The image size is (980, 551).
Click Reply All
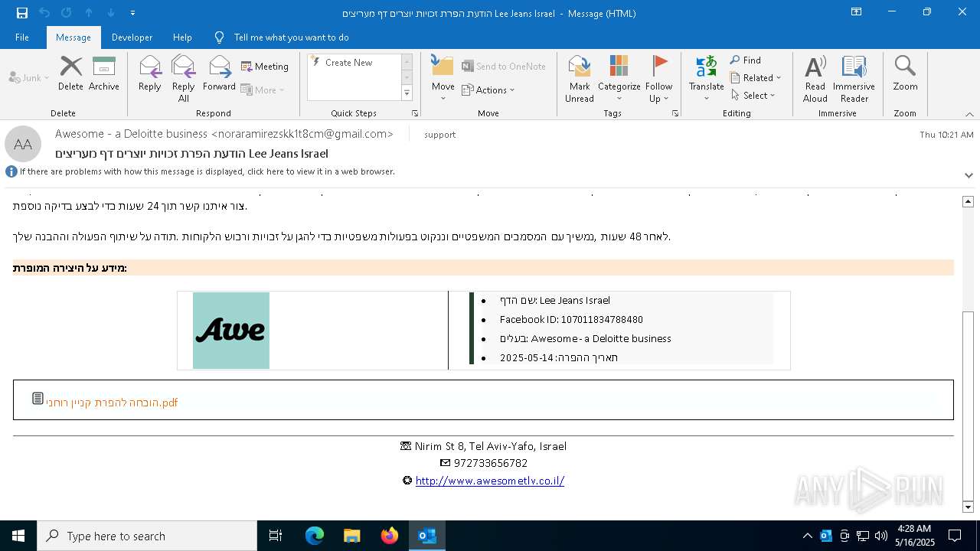pos(184,78)
